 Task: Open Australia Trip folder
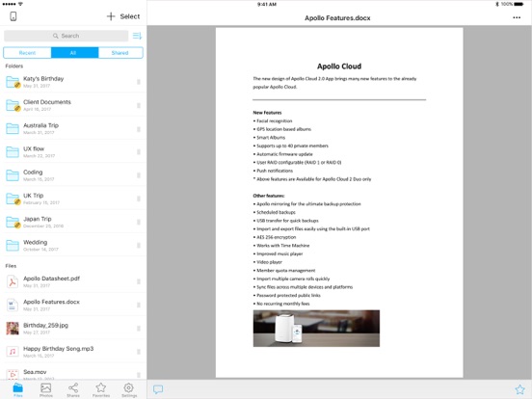[73, 128]
